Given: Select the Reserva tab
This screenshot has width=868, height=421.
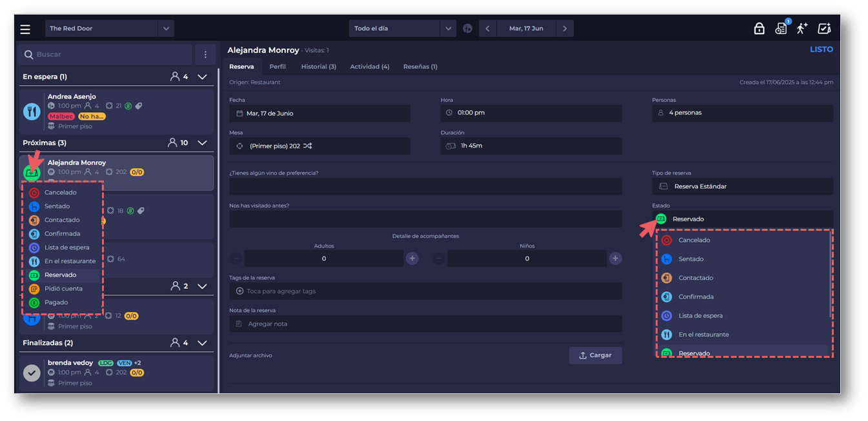Looking at the screenshot, I should 241,66.
